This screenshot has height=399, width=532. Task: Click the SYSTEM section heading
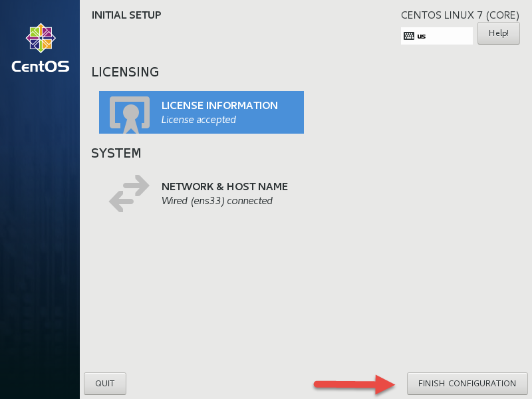116,154
